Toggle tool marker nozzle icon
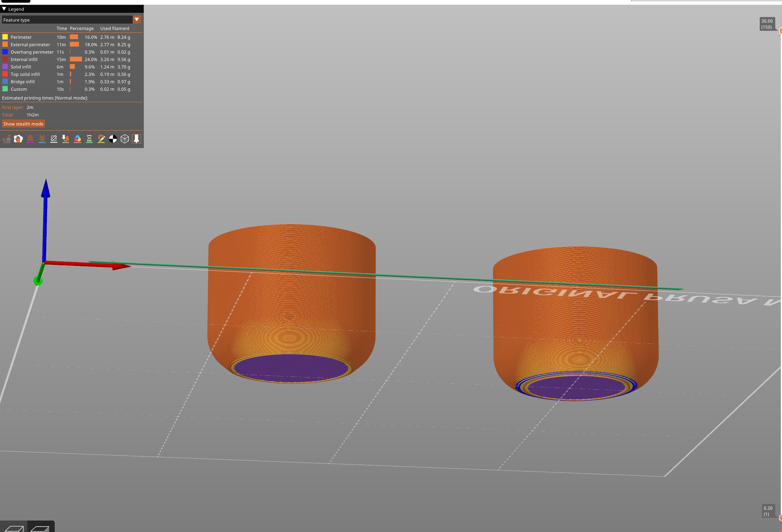 point(136,139)
